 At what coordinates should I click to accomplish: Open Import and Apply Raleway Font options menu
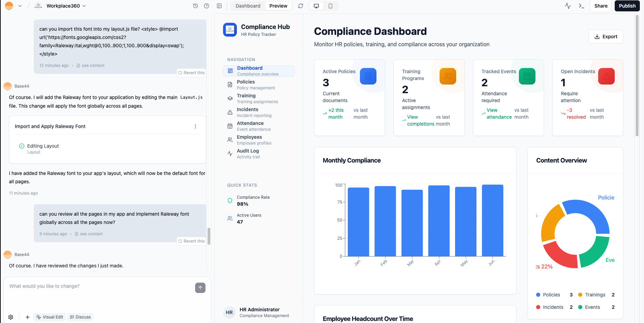click(x=195, y=126)
